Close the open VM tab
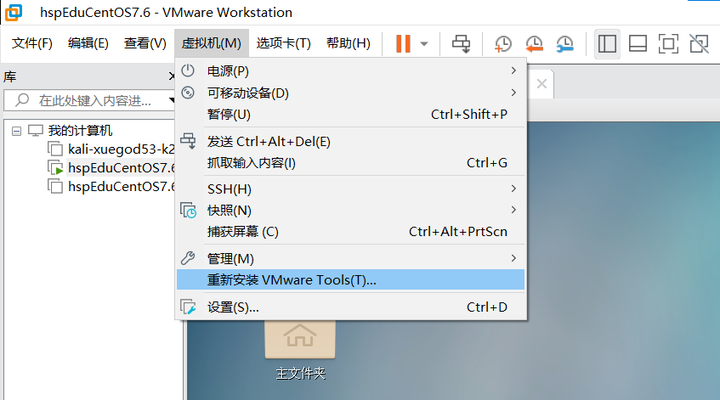The image size is (720, 400). pos(542,84)
